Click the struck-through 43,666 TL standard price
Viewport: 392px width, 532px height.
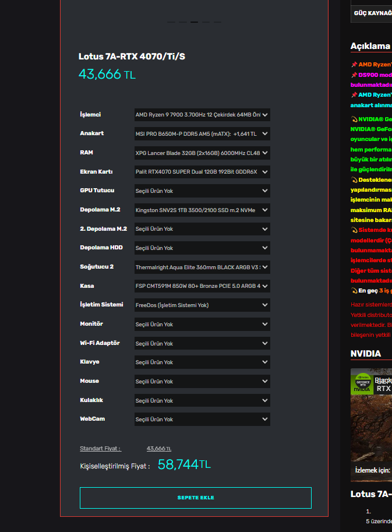pos(158,449)
